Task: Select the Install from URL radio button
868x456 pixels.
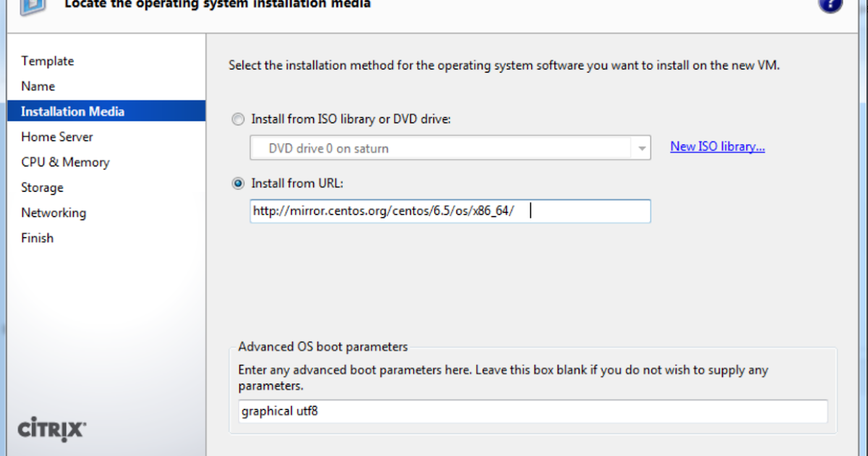Action: [238, 183]
